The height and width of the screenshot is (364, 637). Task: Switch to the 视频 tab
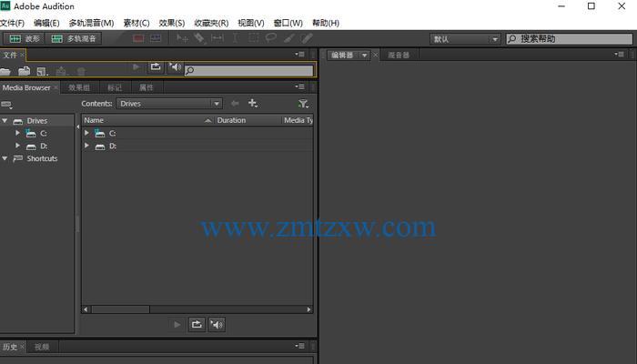pos(42,347)
